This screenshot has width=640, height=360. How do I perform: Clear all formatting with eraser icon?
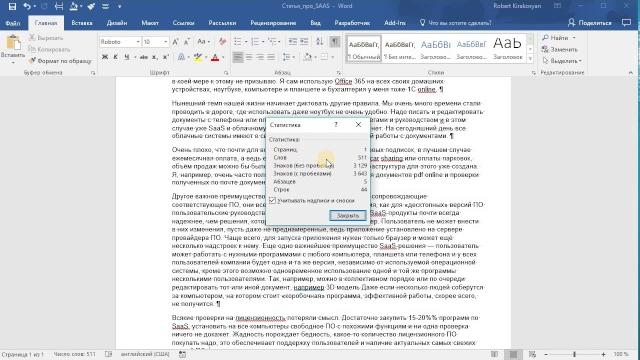coord(222,42)
